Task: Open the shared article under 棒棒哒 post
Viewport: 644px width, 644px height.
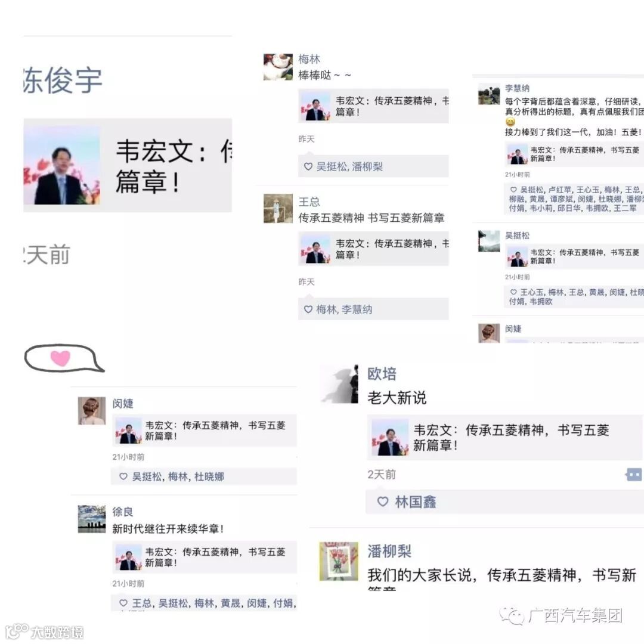Action: click(373, 106)
